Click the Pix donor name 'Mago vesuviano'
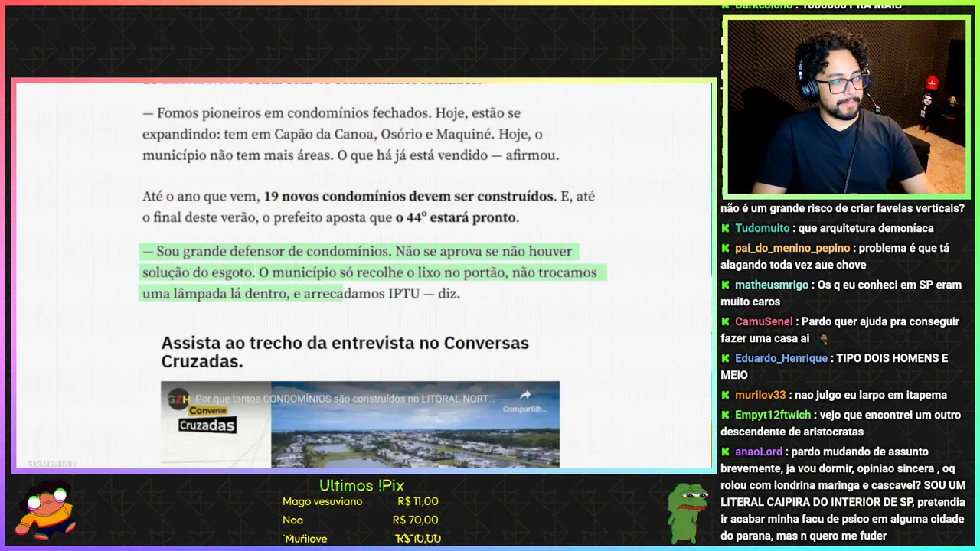The image size is (980, 551). click(x=322, y=502)
